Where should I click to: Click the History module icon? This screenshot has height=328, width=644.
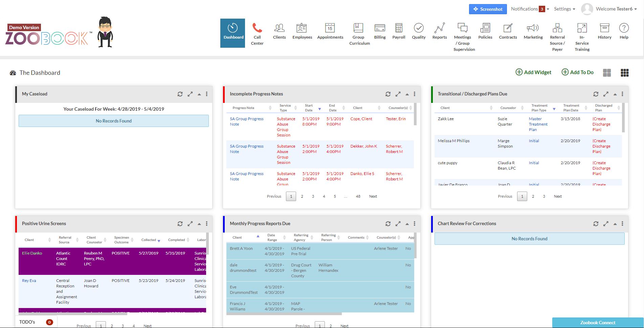coord(604,31)
